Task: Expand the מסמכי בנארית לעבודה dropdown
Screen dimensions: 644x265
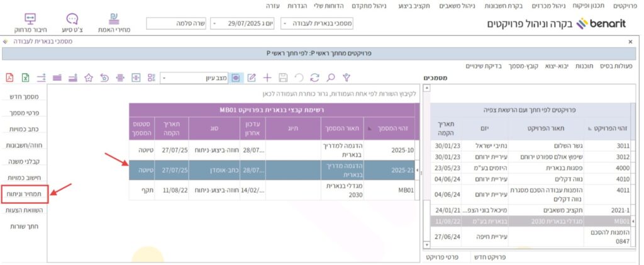Action: tap(317, 24)
